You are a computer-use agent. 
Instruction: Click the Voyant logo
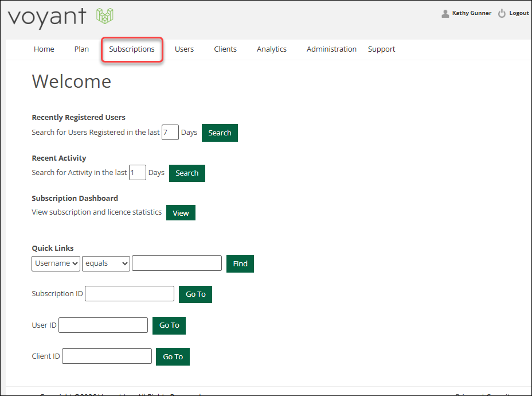[61, 17]
